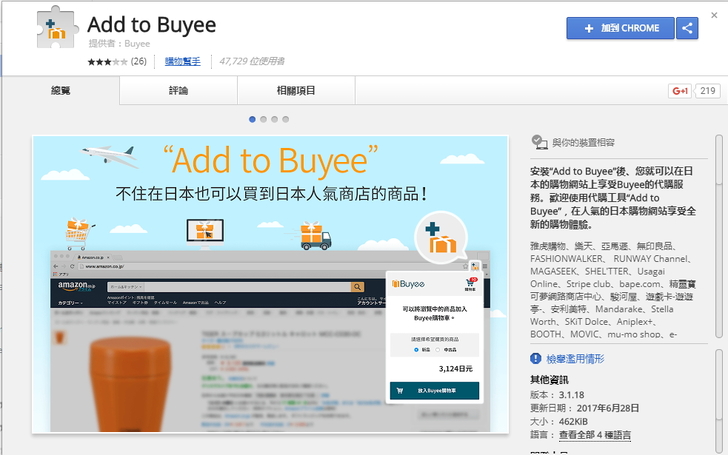Viewport: 728px width, 455px height.
Task: Click the device compatibility check icon
Action: pyautogui.click(x=540, y=142)
